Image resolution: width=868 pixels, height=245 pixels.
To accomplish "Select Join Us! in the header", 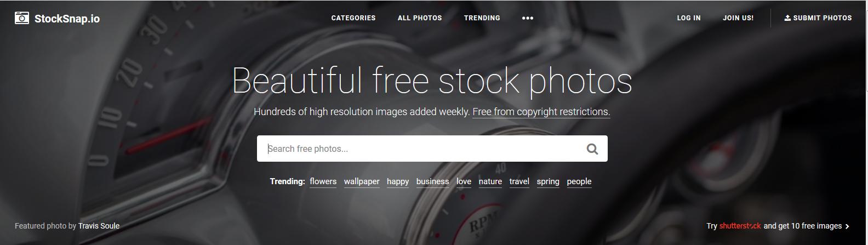I will tap(738, 18).
